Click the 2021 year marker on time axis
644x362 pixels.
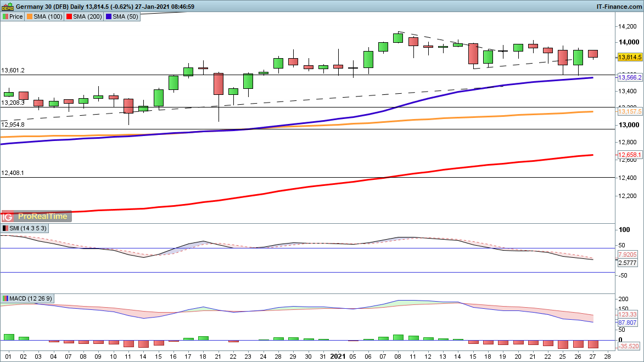point(338,357)
